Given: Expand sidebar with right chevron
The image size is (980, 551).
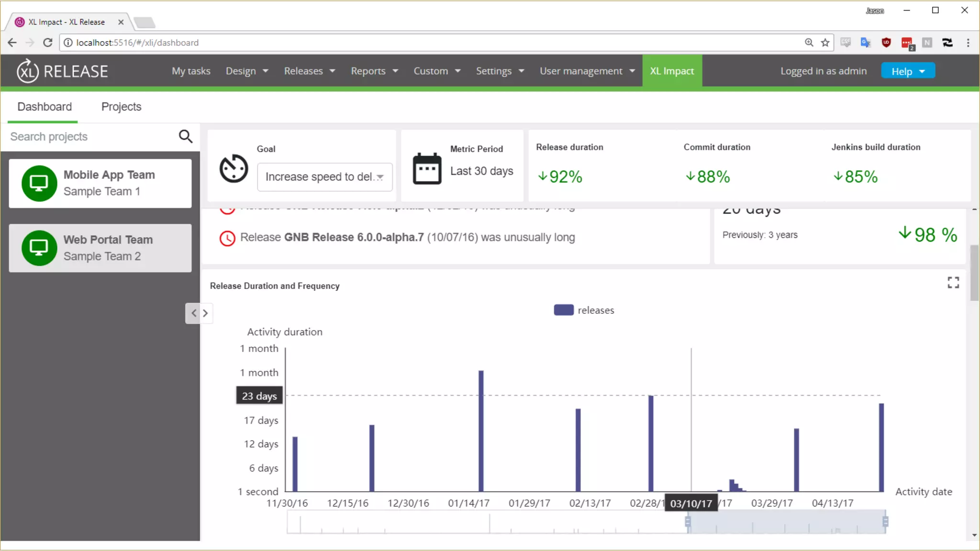Looking at the screenshot, I should pos(206,313).
